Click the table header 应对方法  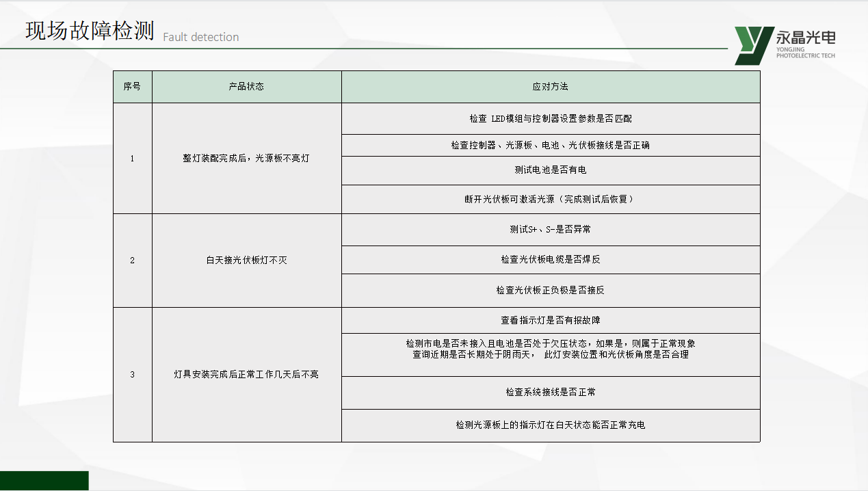tap(551, 87)
